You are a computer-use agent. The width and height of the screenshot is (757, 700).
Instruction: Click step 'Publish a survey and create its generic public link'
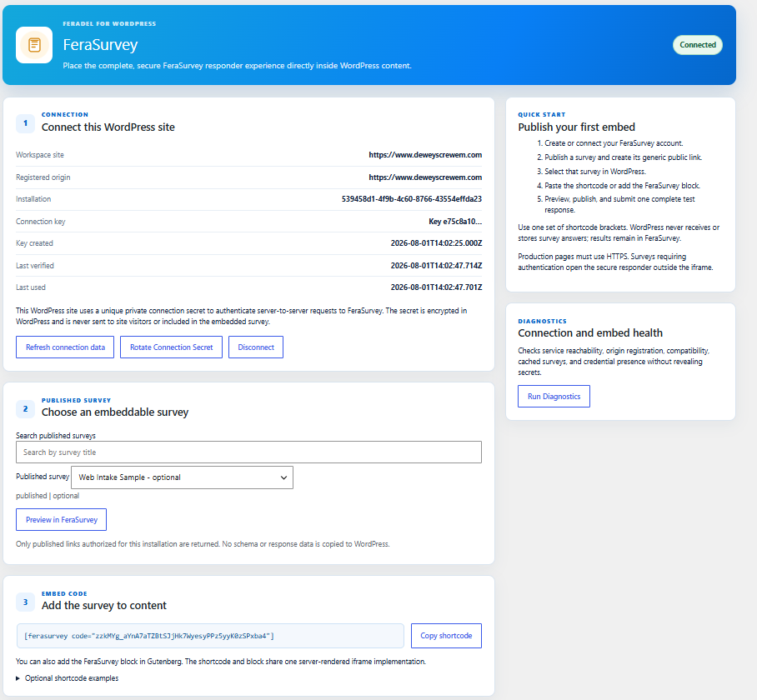coord(624,157)
